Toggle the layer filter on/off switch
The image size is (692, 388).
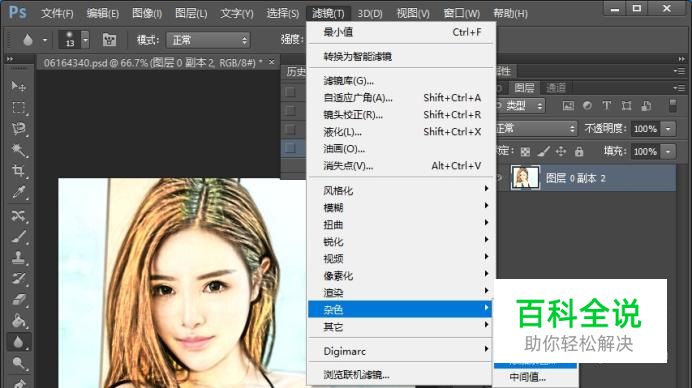[673, 105]
